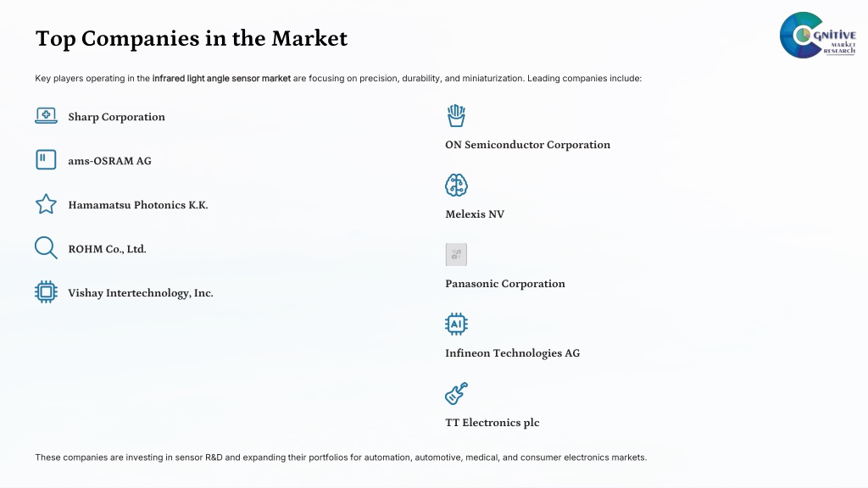Click the Infineon Technologies AG text
Viewport: 868px width, 488px height.
[x=512, y=353]
